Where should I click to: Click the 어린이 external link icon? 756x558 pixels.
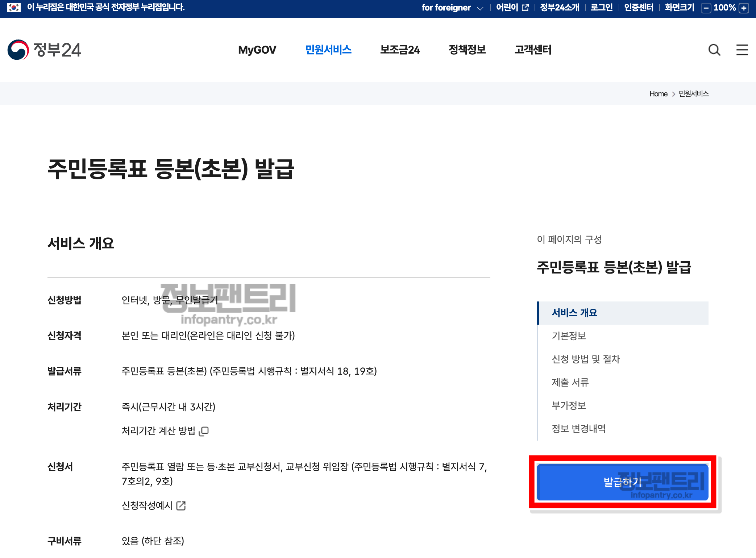click(x=525, y=8)
